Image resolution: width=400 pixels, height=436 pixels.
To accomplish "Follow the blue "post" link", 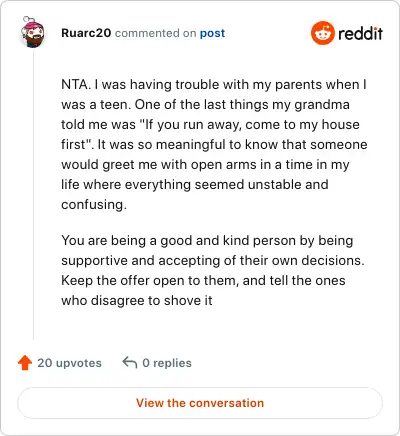I will pyautogui.click(x=212, y=33).
